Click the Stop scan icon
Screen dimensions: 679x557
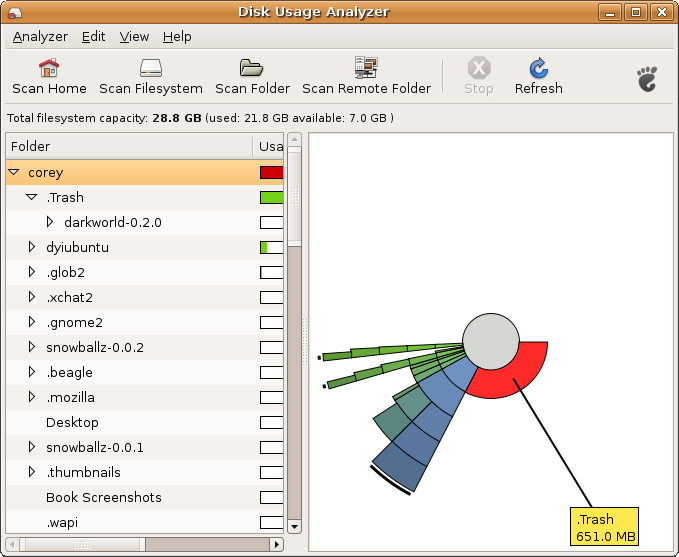tap(478, 69)
